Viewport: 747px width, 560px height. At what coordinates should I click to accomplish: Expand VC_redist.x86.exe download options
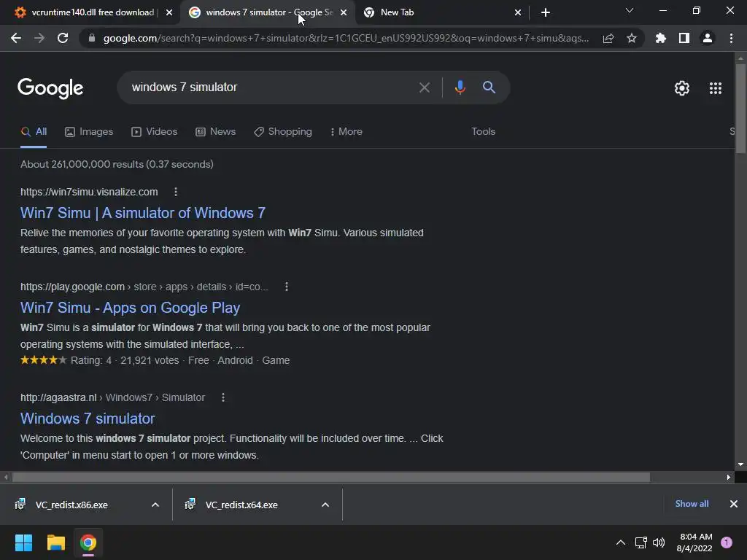pos(155,505)
